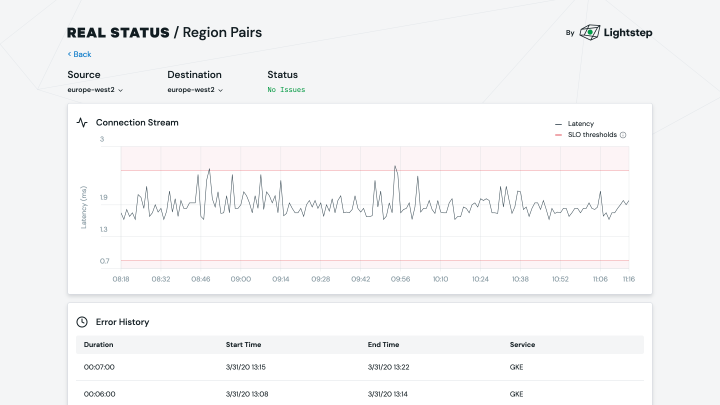This screenshot has width=720, height=405.
Task: Click the Connection Stream heading
Action: (x=137, y=123)
